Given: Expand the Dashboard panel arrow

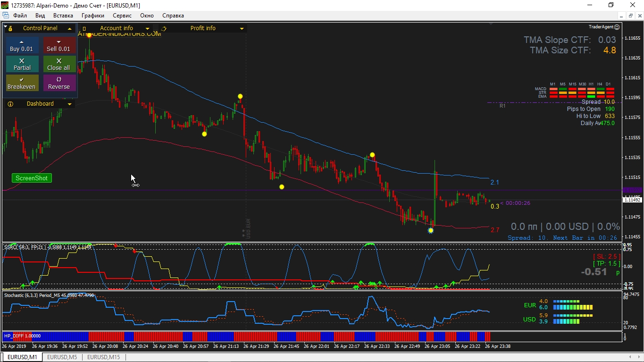Looking at the screenshot, I should click(69, 104).
